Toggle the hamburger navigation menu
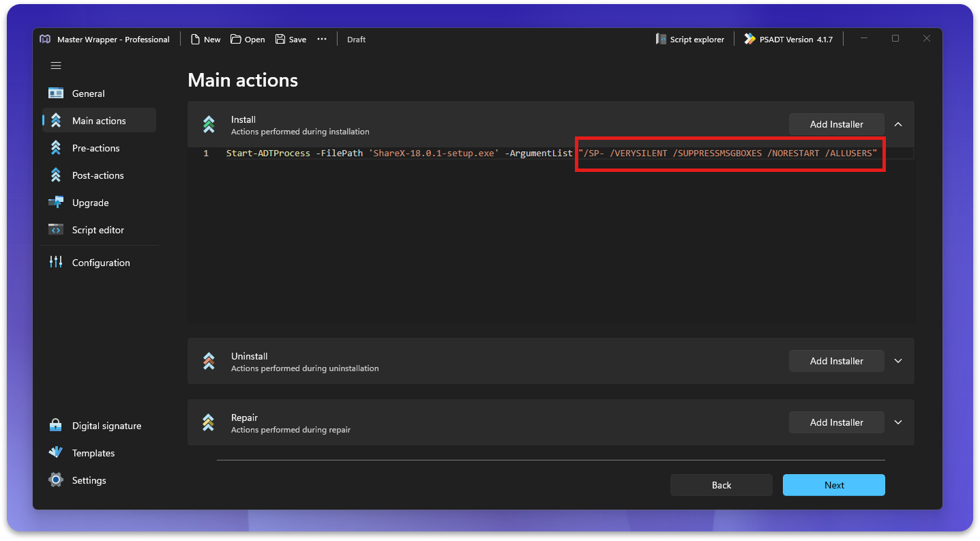The image size is (980, 541). [x=56, y=65]
